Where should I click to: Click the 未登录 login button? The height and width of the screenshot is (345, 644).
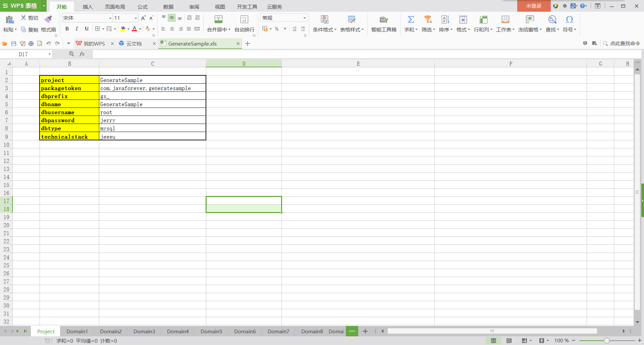pyautogui.click(x=534, y=6)
